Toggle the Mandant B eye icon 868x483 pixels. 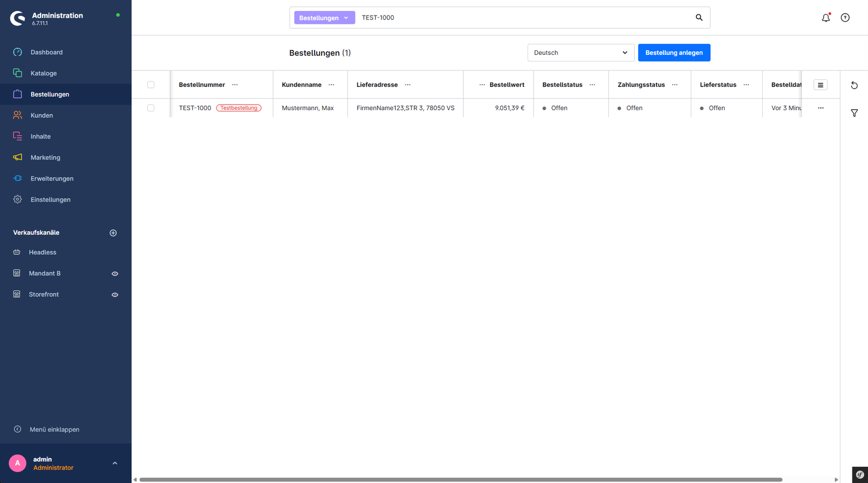click(115, 274)
